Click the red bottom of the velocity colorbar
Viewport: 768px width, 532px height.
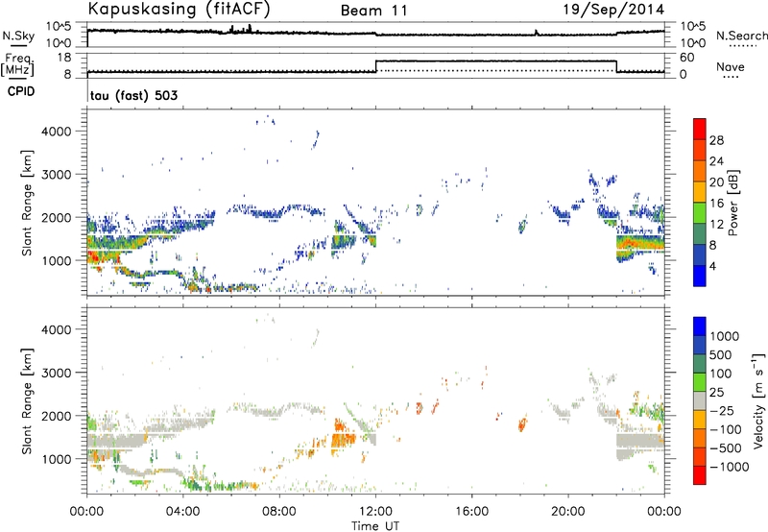point(700,475)
